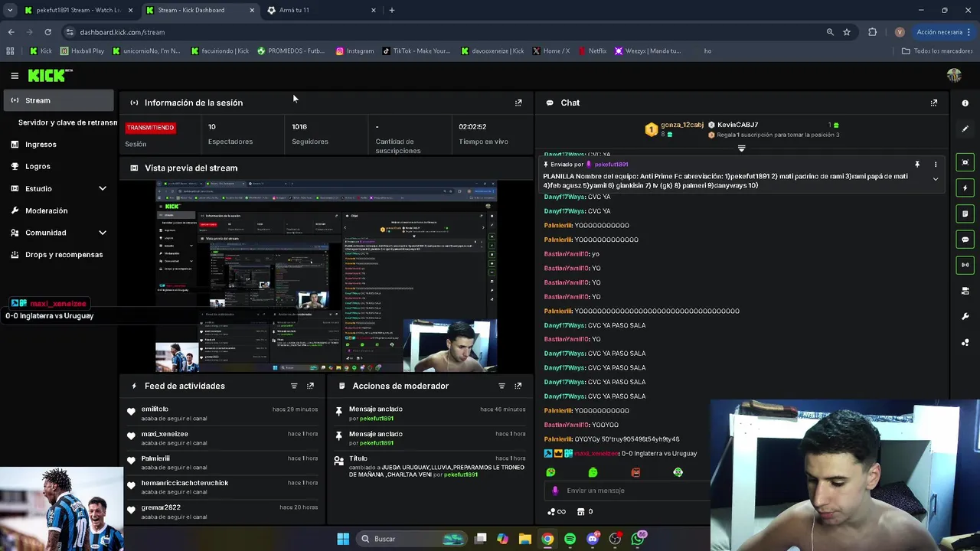Click the Chrome address bar URL
980x551 pixels.
122,32
